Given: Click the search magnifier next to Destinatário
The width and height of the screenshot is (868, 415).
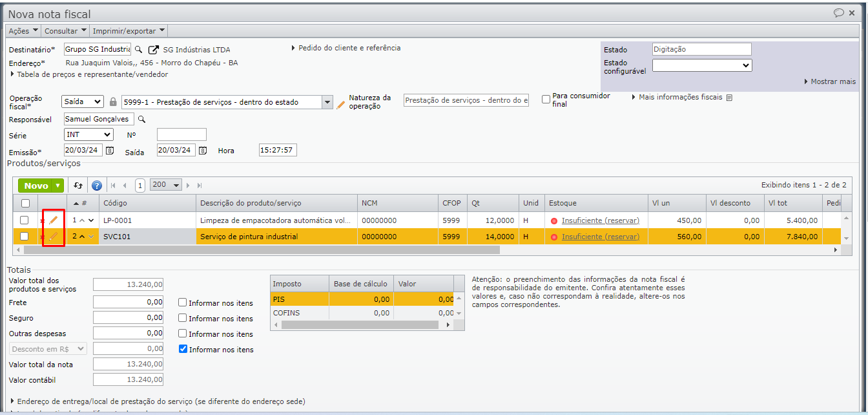Looking at the screenshot, I should (138, 50).
